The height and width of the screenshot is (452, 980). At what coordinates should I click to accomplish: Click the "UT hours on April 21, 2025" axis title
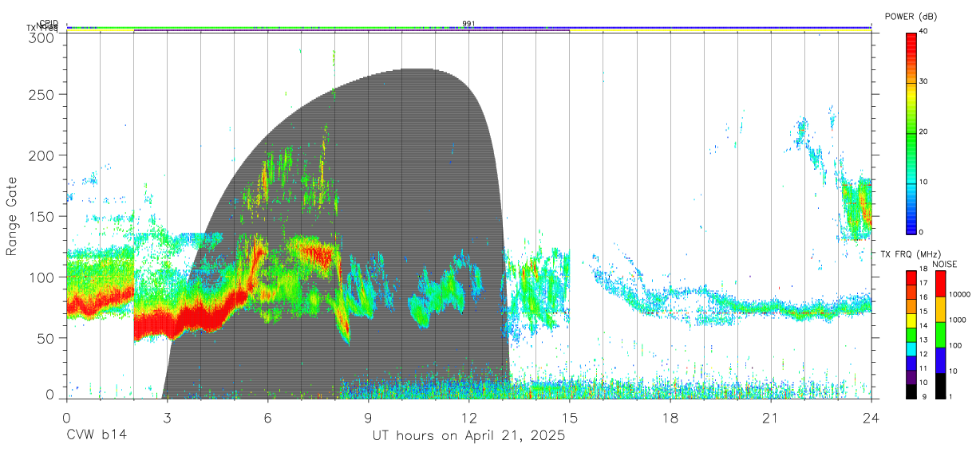coord(468,436)
